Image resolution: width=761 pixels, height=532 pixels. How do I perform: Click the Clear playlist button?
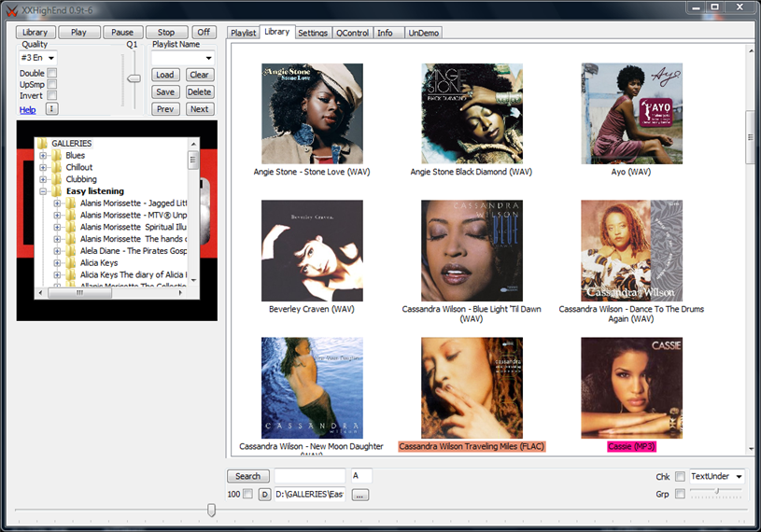pos(200,75)
